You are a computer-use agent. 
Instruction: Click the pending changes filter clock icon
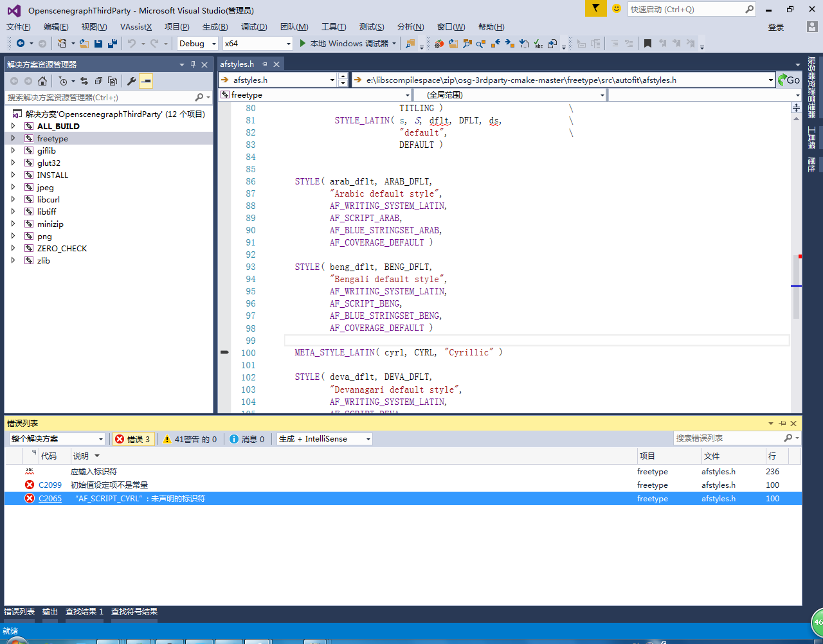point(63,81)
